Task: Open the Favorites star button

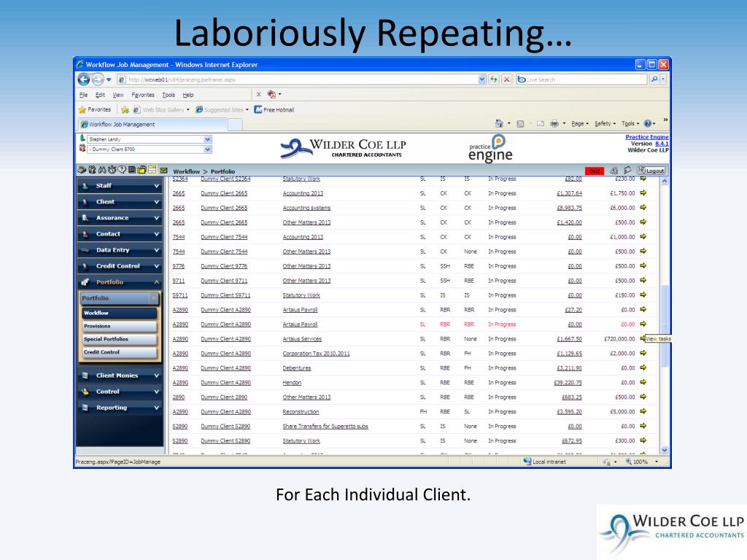Action: [x=95, y=109]
